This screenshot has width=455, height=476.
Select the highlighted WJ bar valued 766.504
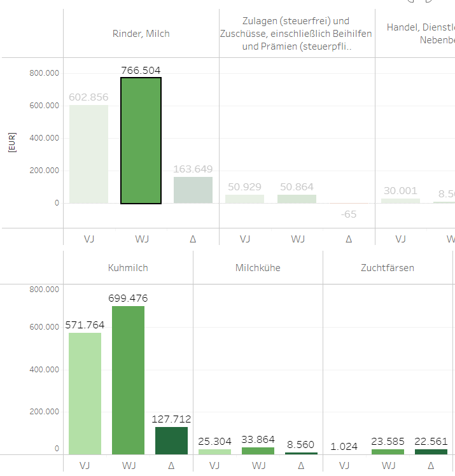click(x=141, y=141)
